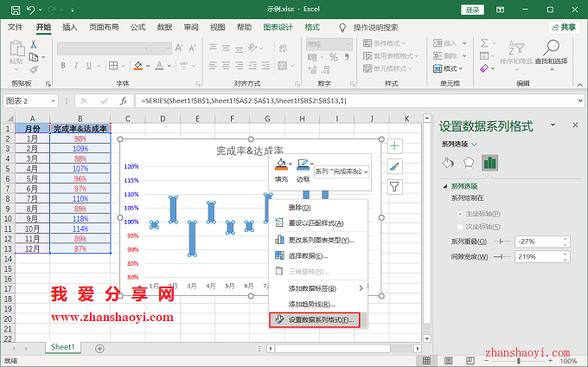588x367 pixels.
Task: Click the ribbon display options icon
Action: 501,10
